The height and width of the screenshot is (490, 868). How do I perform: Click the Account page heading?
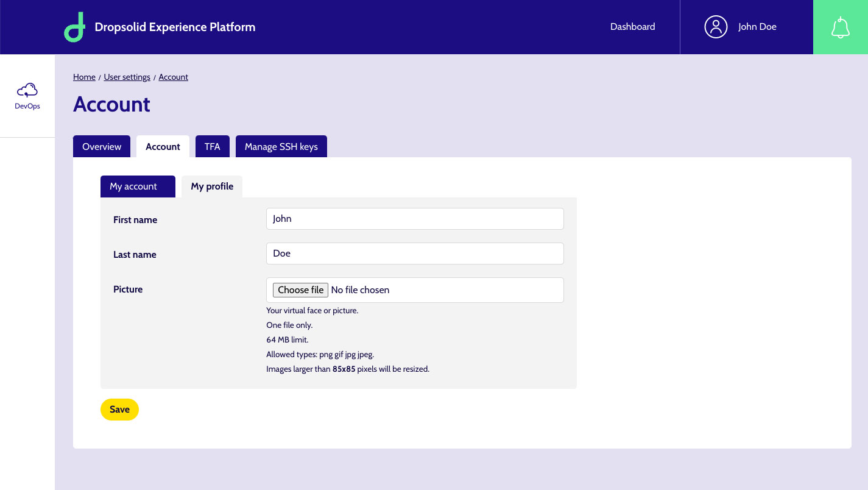111,104
